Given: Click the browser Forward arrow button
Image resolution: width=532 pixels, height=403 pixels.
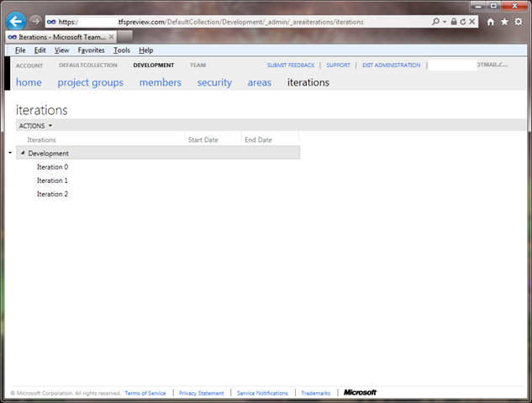Looking at the screenshot, I should (35, 21).
